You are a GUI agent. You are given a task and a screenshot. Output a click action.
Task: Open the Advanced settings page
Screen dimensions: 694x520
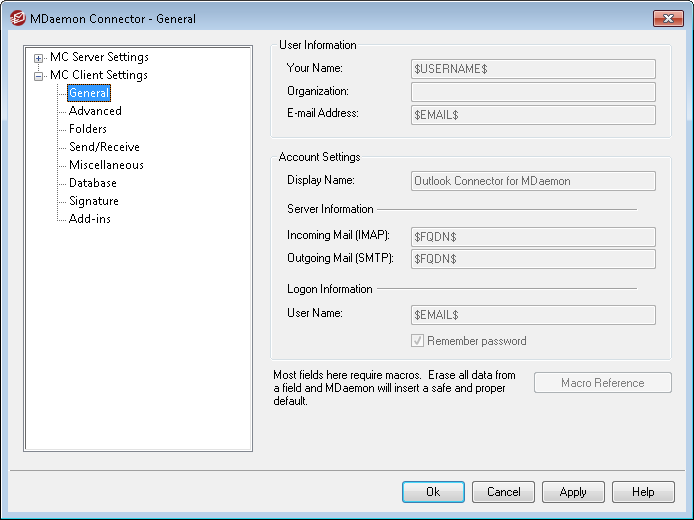pos(95,111)
